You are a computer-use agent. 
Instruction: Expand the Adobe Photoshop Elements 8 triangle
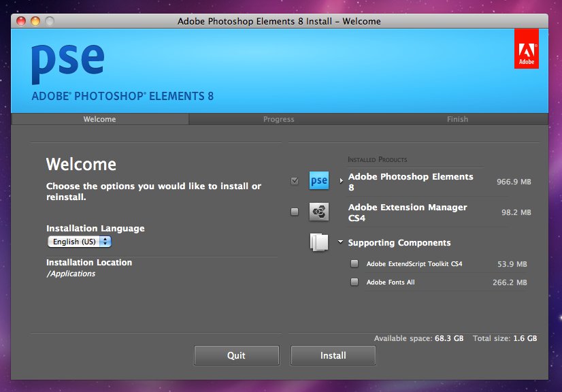342,181
